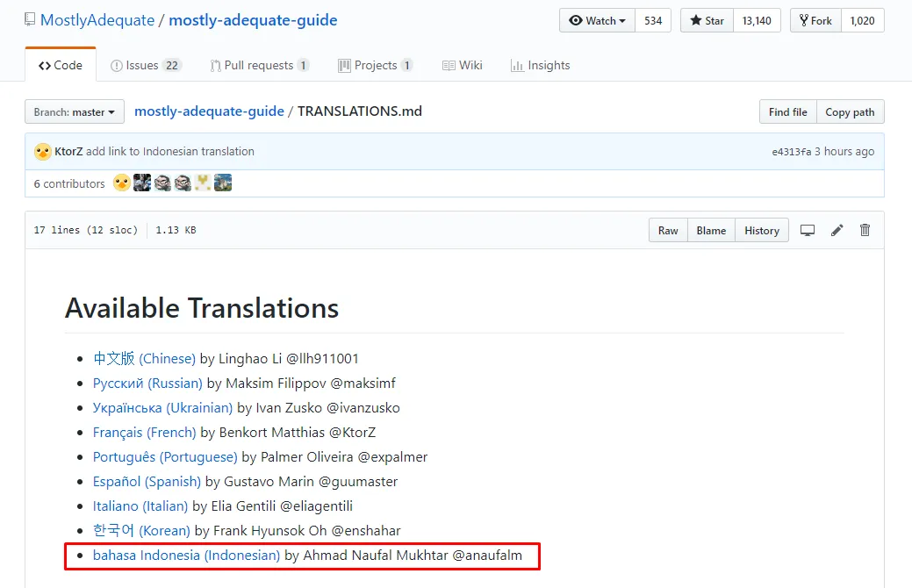View the 1,020 forks count
912x588 pixels.
pos(863,20)
